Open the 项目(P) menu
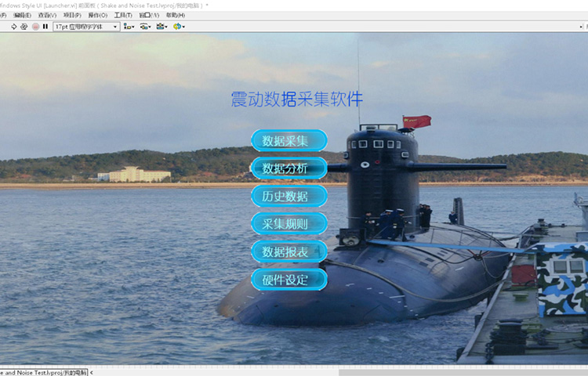588x376 pixels. coord(72,15)
